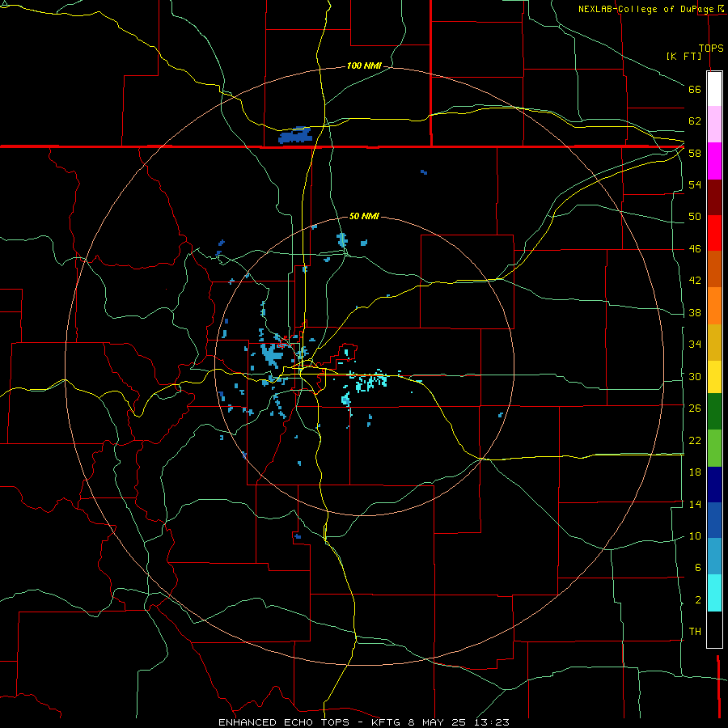Click legend value '26'
This screenshot has height=728, width=728.
click(x=695, y=408)
